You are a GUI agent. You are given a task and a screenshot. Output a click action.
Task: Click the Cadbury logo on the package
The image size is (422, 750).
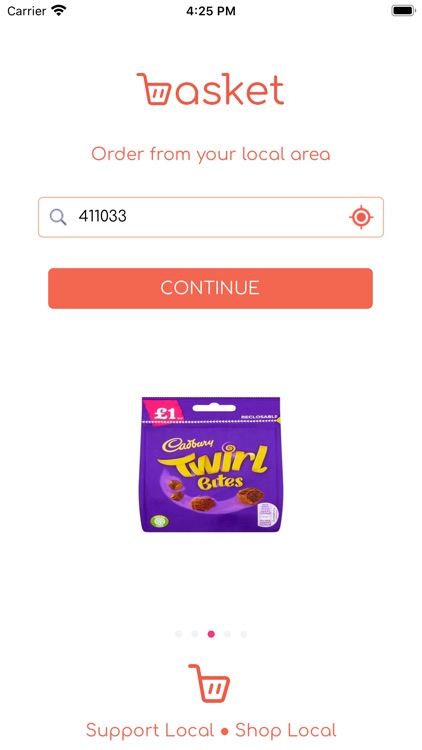pos(180,445)
